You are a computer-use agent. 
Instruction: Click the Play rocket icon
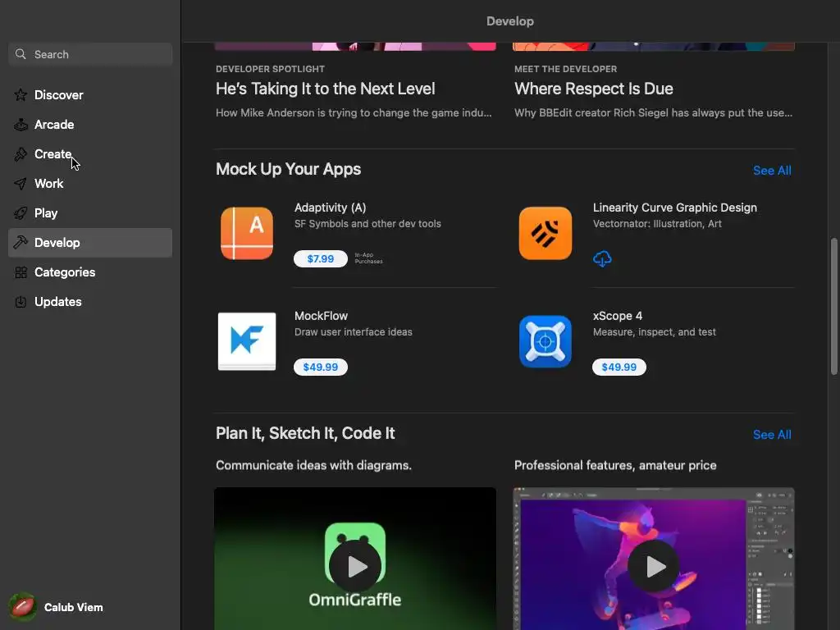tap(21, 213)
